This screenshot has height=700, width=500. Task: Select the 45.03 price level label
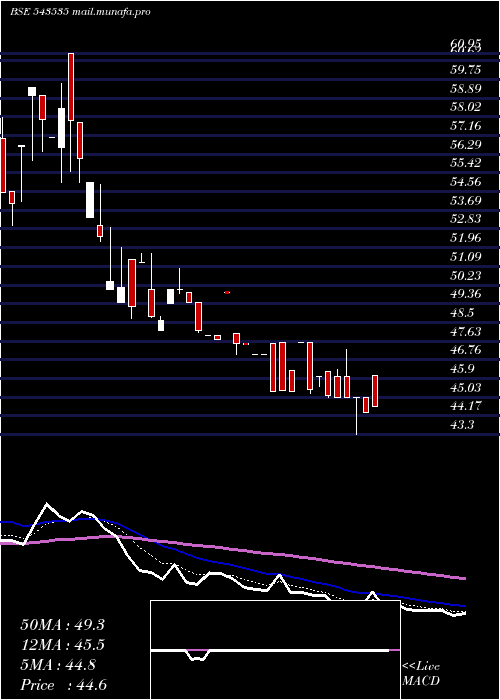tap(466, 388)
